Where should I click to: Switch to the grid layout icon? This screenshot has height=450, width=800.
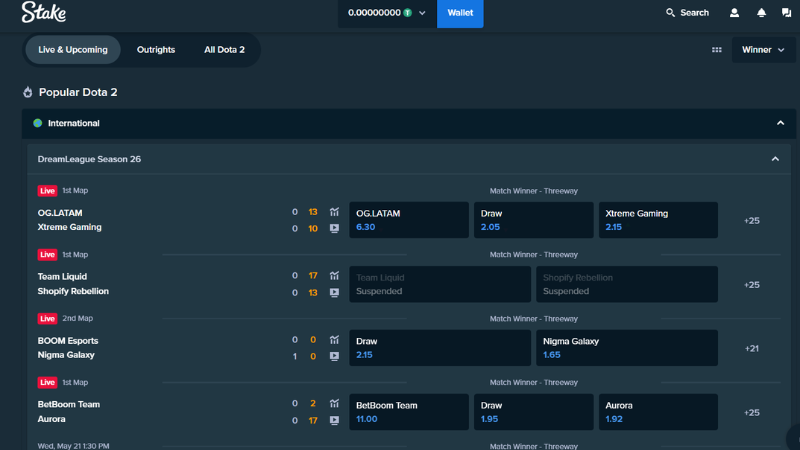717,49
